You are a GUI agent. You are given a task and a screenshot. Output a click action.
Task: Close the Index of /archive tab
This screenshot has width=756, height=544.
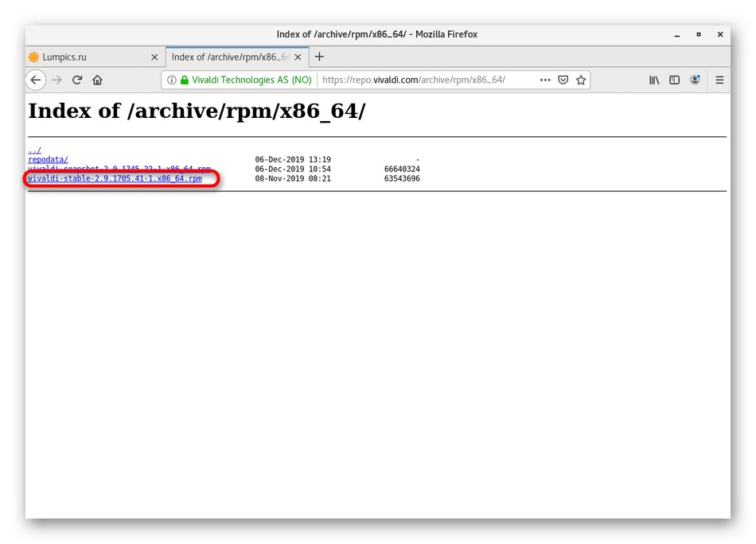point(298,57)
